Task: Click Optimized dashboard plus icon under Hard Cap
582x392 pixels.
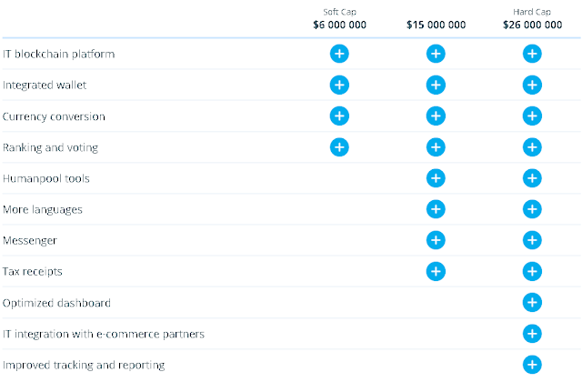Action: 532,303
